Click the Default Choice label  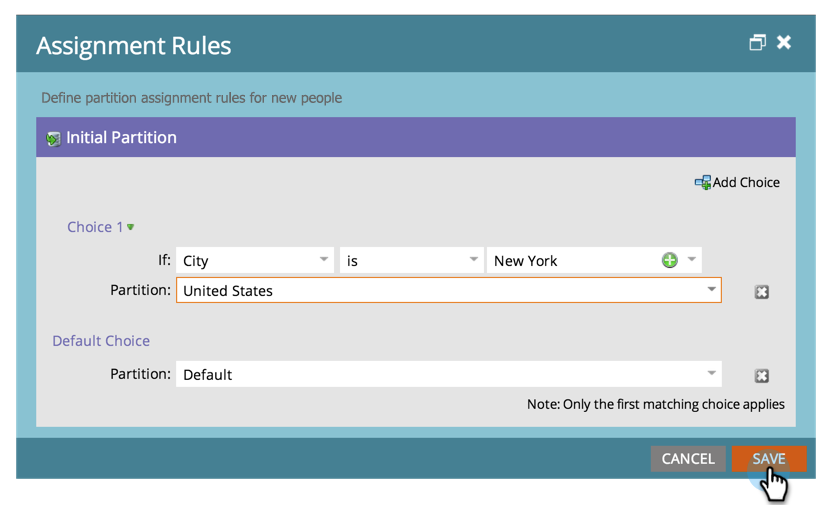click(101, 341)
